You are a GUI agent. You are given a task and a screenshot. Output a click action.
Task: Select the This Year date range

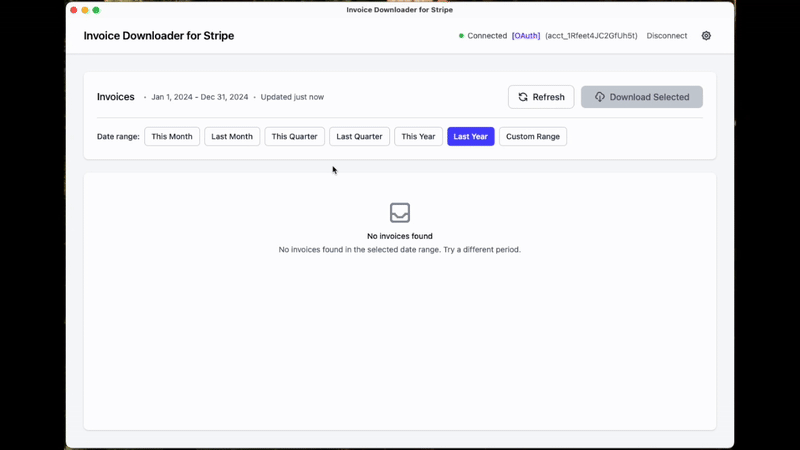[x=418, y=136]
